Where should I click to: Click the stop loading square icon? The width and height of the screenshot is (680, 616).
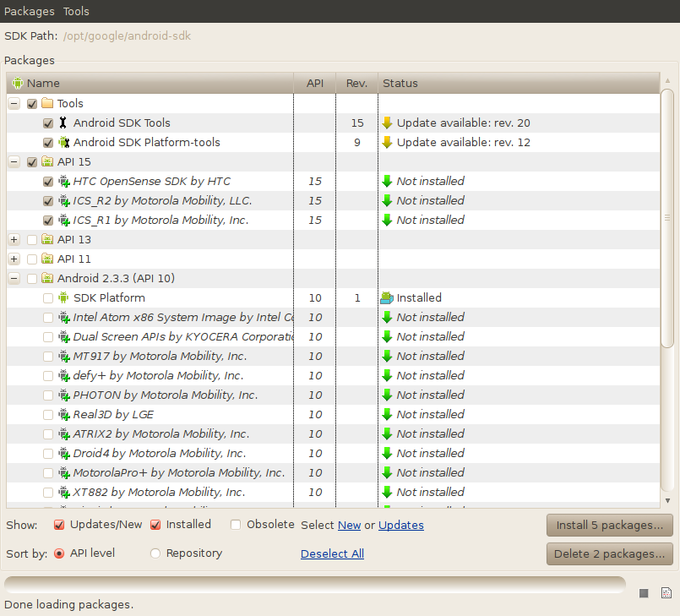644,592
